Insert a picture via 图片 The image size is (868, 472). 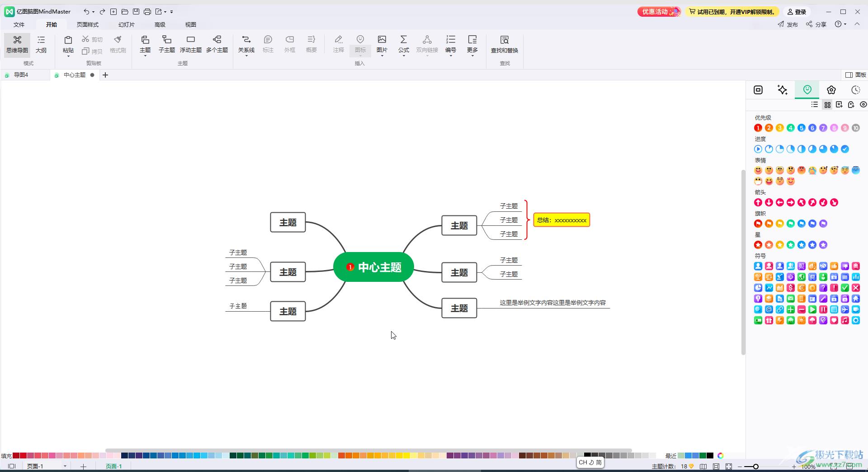(x=382, y=44)
